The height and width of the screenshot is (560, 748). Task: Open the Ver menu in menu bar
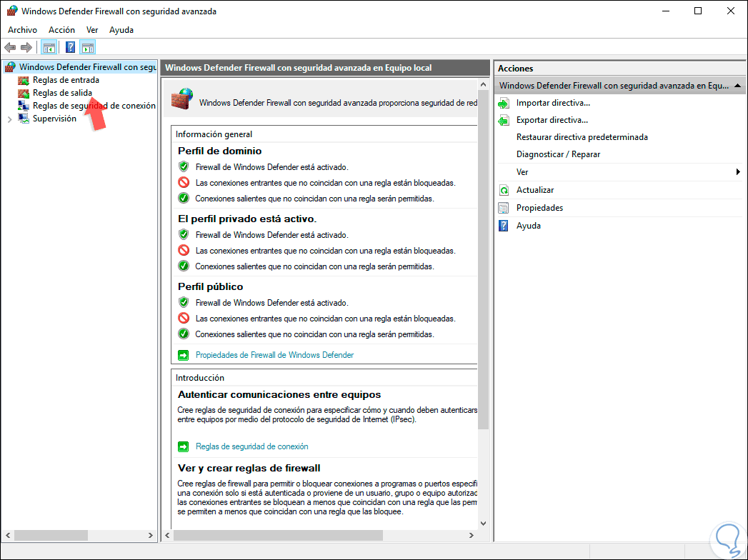92,29
